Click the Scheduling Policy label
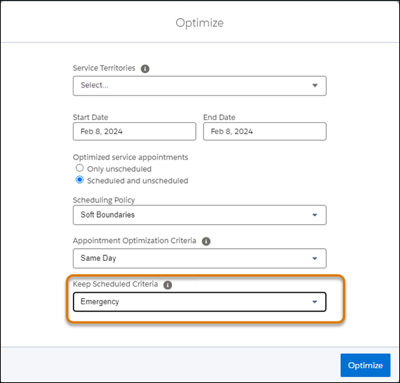The image size is (400, 383). (104, 200)
